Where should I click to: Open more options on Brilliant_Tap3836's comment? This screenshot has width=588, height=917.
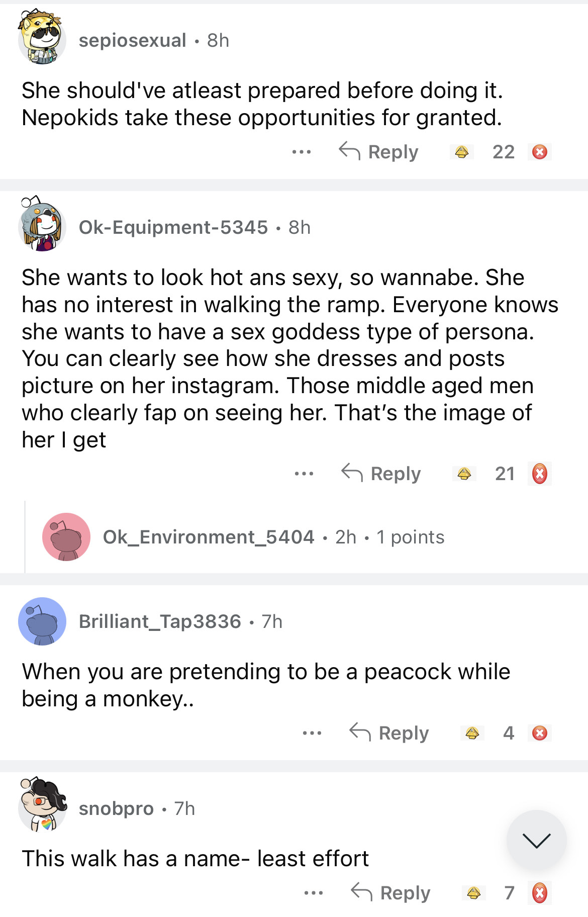point(312,733)
